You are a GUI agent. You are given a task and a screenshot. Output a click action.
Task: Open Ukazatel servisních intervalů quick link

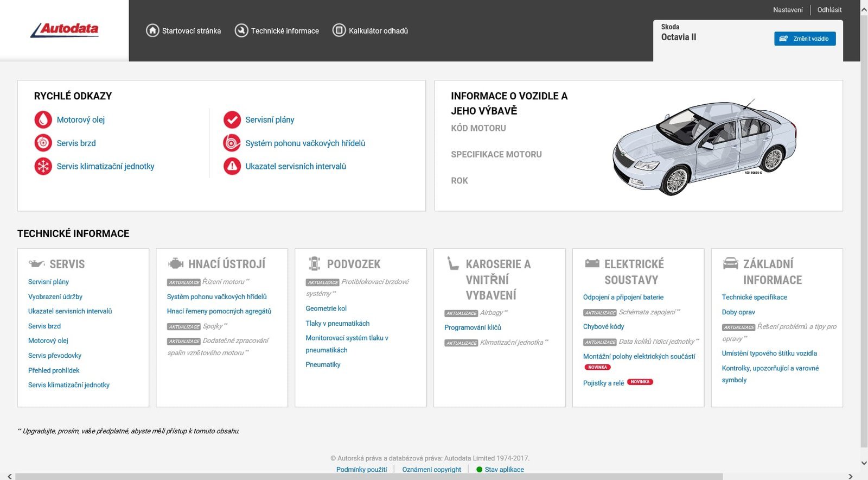[x=296, y=167]
